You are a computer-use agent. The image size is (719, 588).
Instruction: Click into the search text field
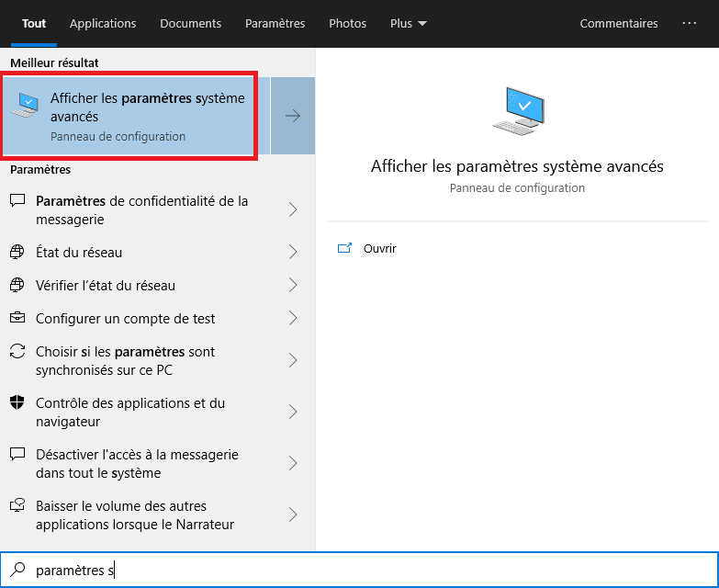(x=367, y=571)
